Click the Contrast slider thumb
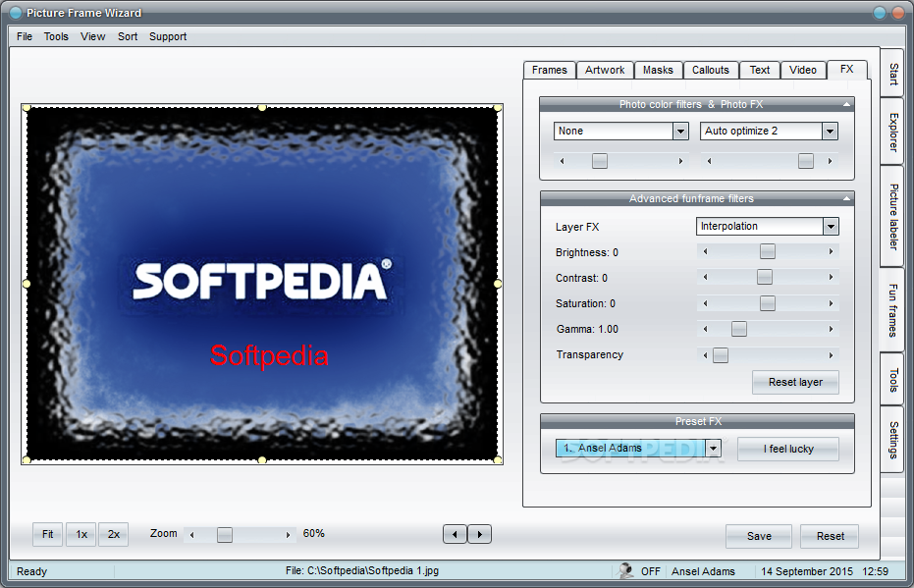The width and height of the screenshot is (914, 588). 765,277
